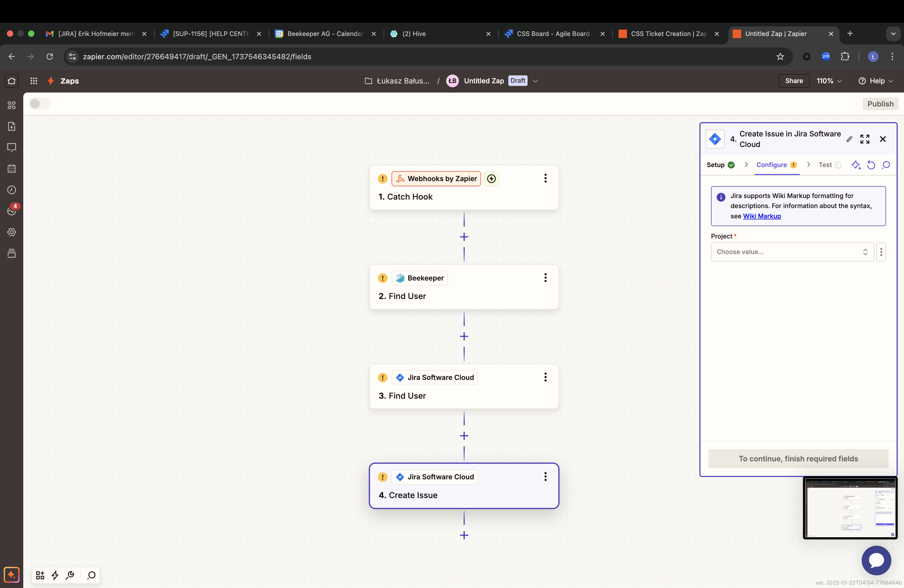The width and height of the screenshot is (904, 588).
Task: Open the sidebar calendar schedule icon
Action: (x=12, y=169)
